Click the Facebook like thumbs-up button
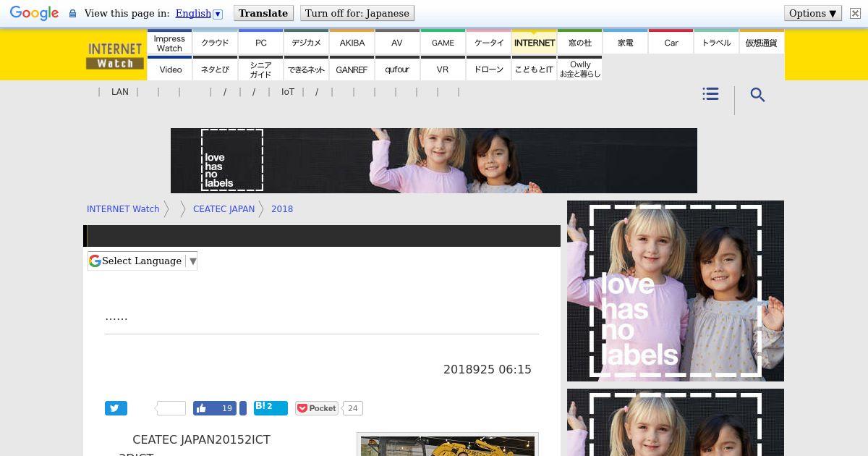 [201, 408]
